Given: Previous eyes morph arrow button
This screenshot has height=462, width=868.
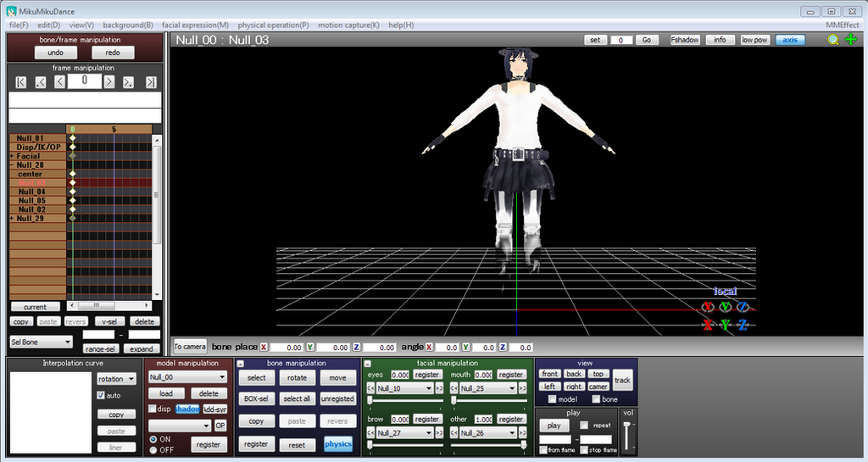Looking at the screenshot, I should click(x=371, y=388).
